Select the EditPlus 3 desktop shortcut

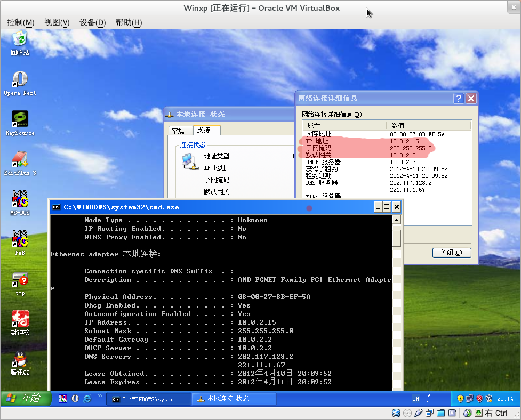point(20,163)
